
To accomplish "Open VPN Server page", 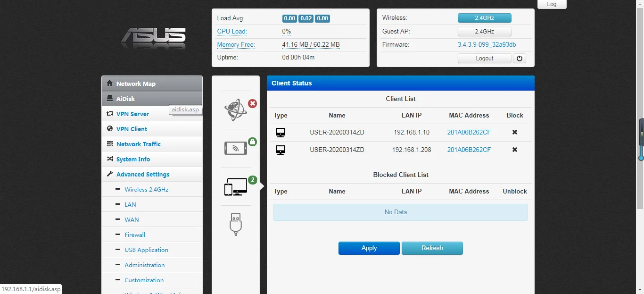I will (x=152, y=114).
